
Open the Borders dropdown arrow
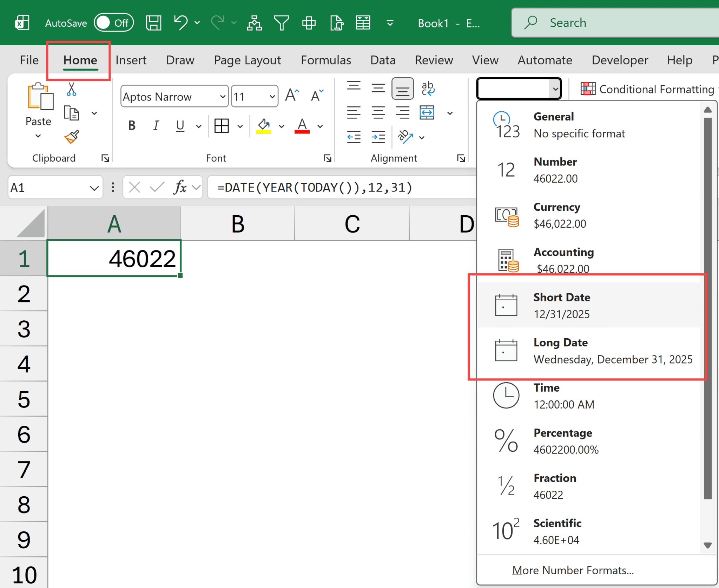240,125
